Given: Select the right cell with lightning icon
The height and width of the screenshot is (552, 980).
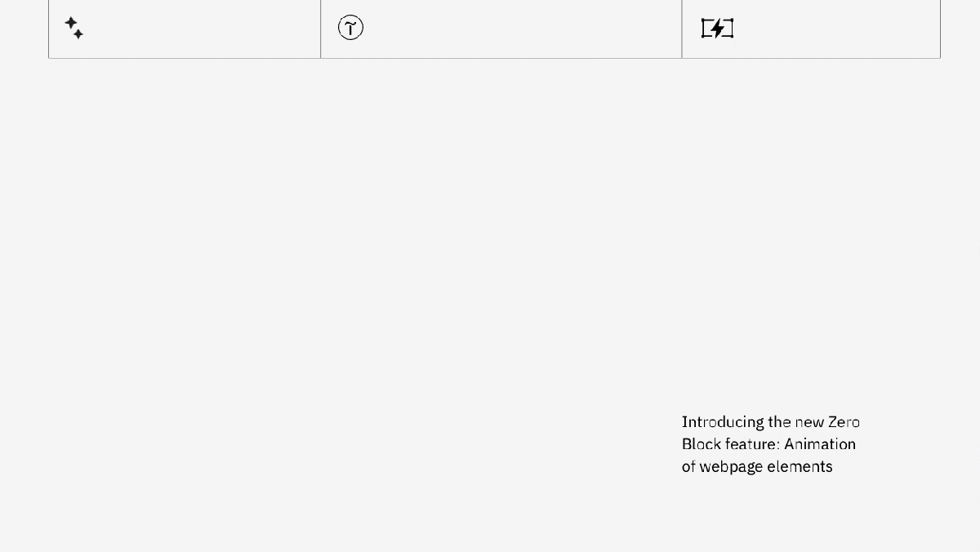Looking at the screenshot, I should 811,29.
